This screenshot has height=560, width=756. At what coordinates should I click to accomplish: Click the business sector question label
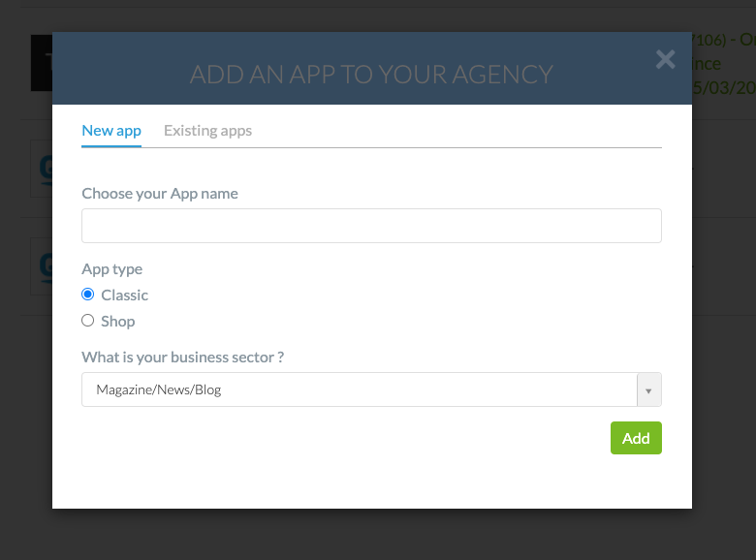(182, 357)
